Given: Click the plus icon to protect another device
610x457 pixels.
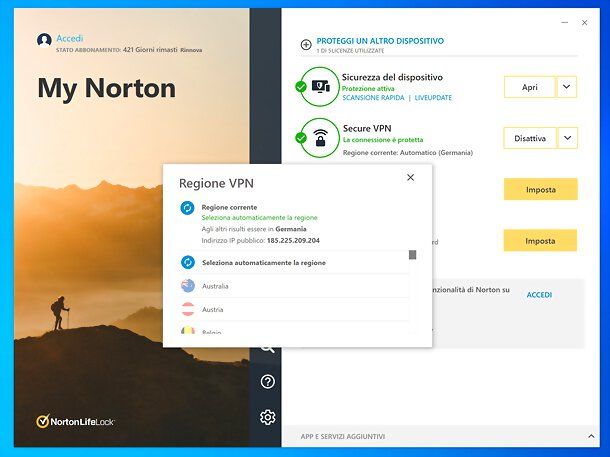Looking at the screenshot, I should pyautogui.click(x=306, y=45).
